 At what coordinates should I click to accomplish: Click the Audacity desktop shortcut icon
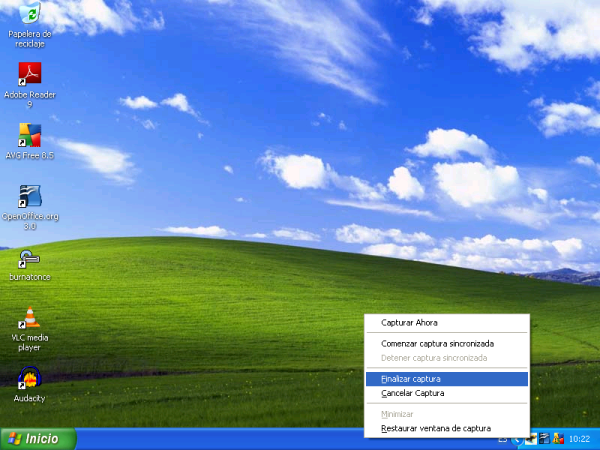pyautogui.click(x=29, y=379)
